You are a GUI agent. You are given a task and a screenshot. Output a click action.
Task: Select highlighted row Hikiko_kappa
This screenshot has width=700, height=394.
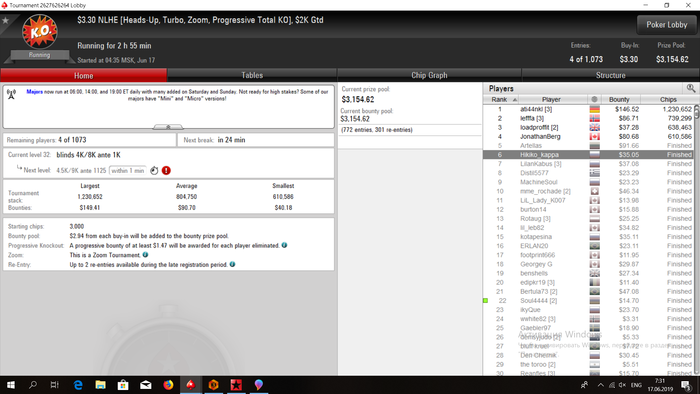pyautogui.click(x=588, y=155)
